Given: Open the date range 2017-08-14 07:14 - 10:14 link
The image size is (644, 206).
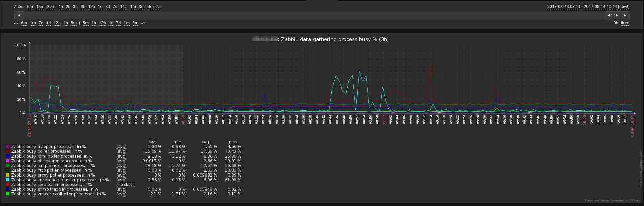Looking at the screenshot, I should point(589,7).
